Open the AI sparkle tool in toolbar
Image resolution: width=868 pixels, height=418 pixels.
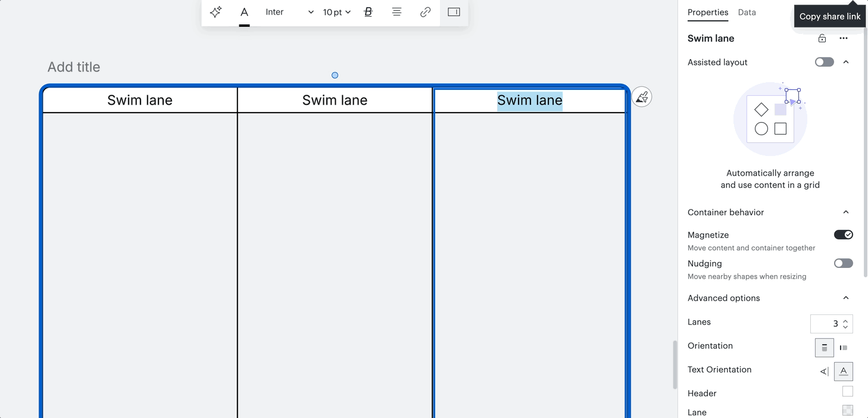pyautogui.click(x=216, y=12)
